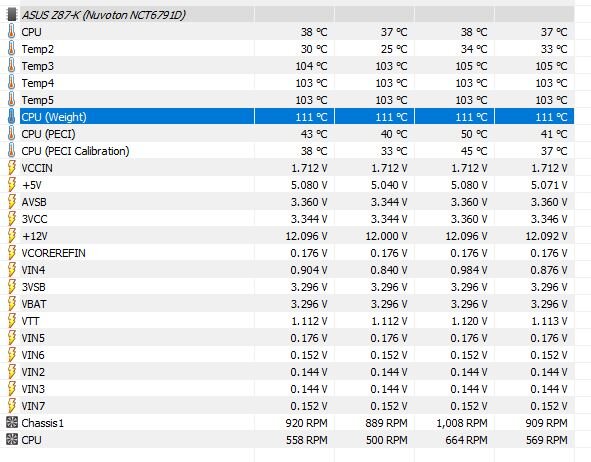Screen dimensions: 591x462
Task: Select the CPU (PECI) sensor label
Action: 48,134
